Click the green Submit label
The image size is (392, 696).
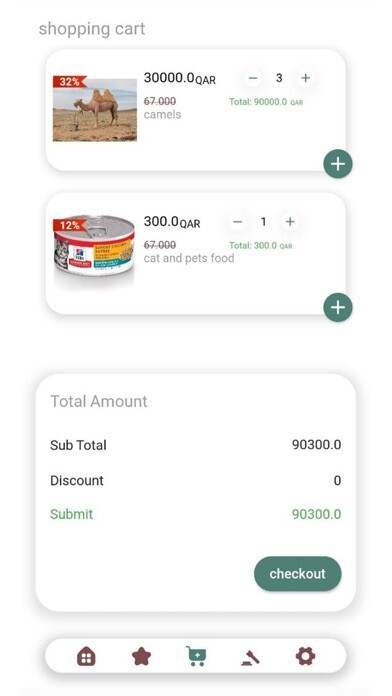point(71,514)
